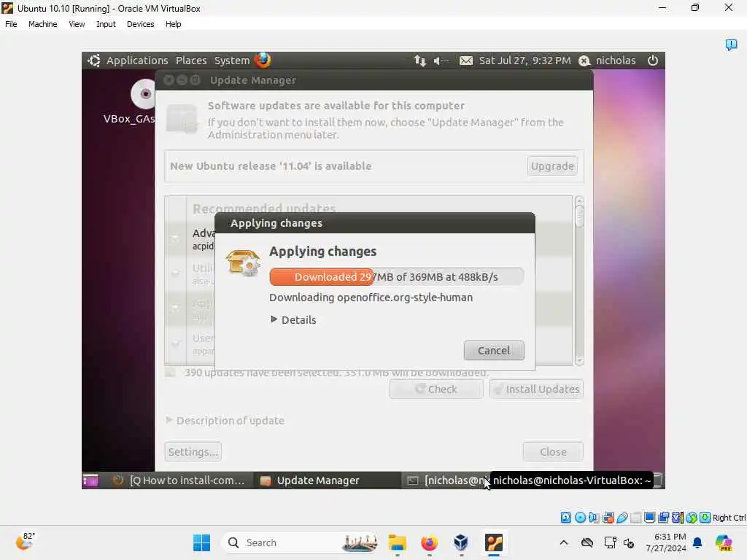
Task: Click the VirtualBox mouse integration indicator
Action: (692, 518)
